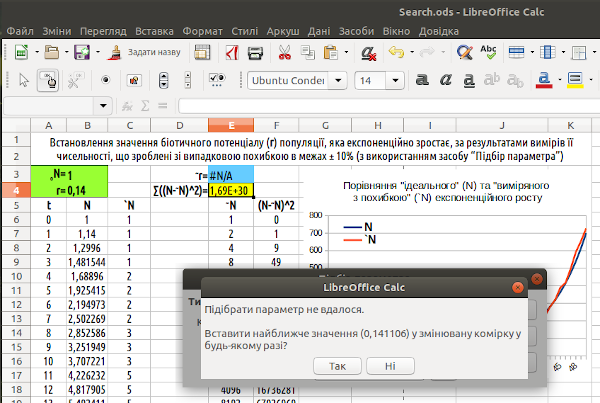Screen dimensions: 600x403
Task: Click the insert column icon
Action: (548, 52)
